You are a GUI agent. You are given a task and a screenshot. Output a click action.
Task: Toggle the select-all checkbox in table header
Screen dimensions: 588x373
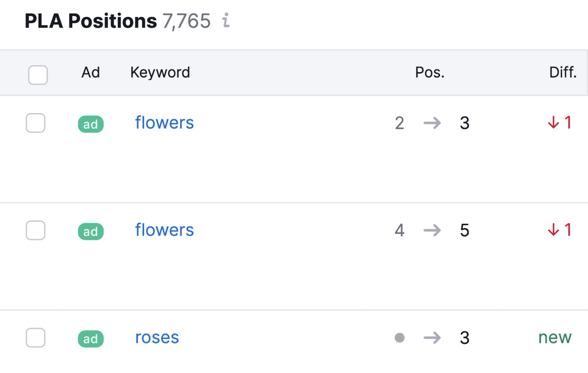coord(38,75)
